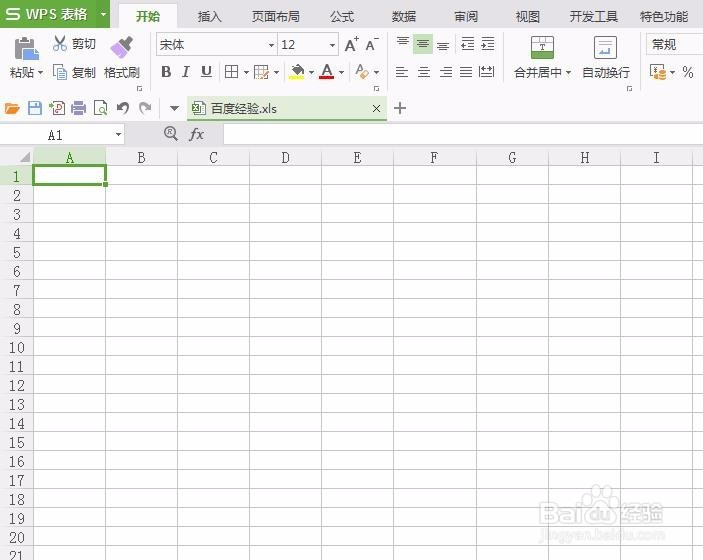This screenshot has height=560, width=703.
Task: Redo the last action
Action: tap(145, 108)
